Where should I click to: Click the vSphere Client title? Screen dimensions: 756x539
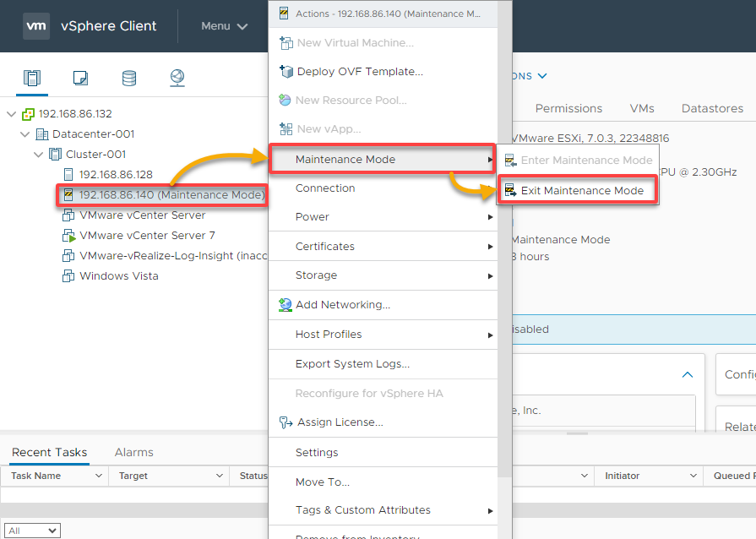coord(108,26)
